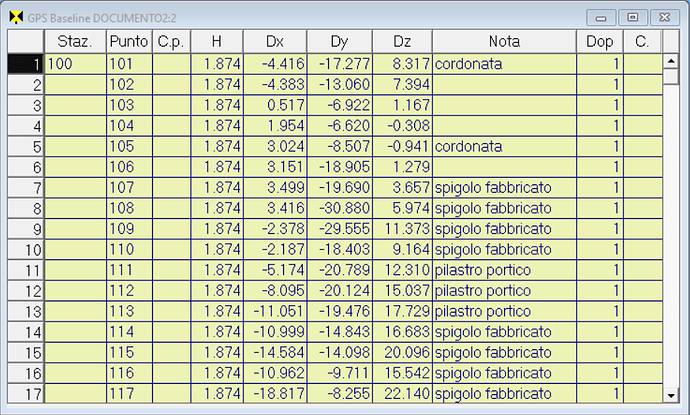The height and width of the screenshot is (415, 690).
Task: Click Punto cell 107
Action: click(x=129, y=187)
